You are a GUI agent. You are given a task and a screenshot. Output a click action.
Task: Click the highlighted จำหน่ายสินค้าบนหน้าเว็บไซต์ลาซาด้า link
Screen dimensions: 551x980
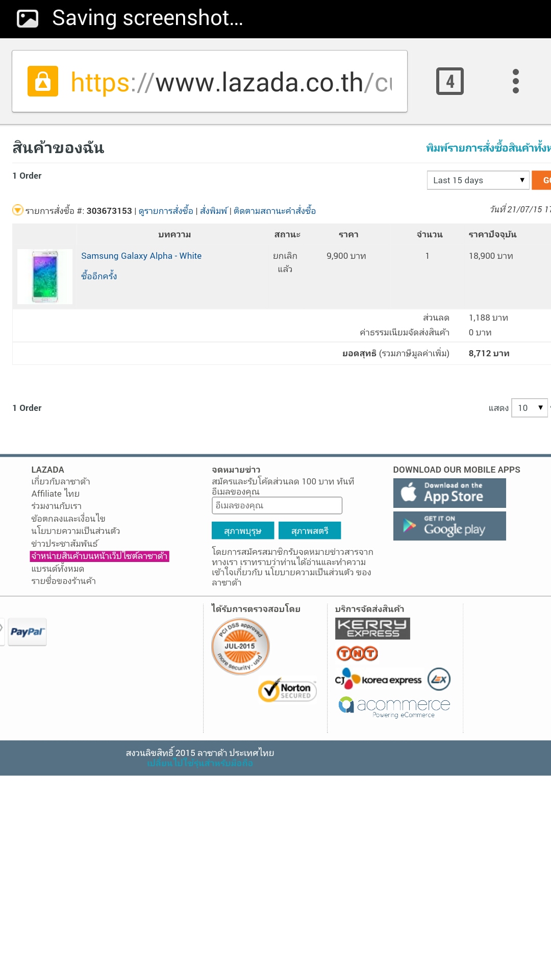click(99, 556)
